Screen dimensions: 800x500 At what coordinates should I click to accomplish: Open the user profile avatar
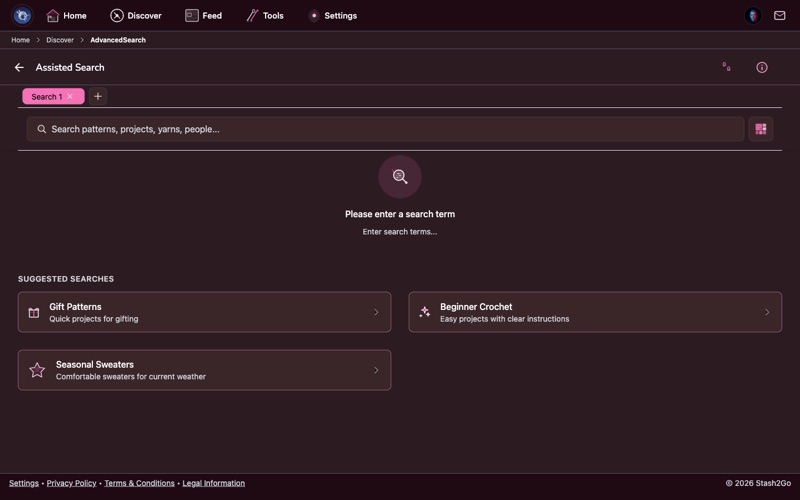pos(753,16)
